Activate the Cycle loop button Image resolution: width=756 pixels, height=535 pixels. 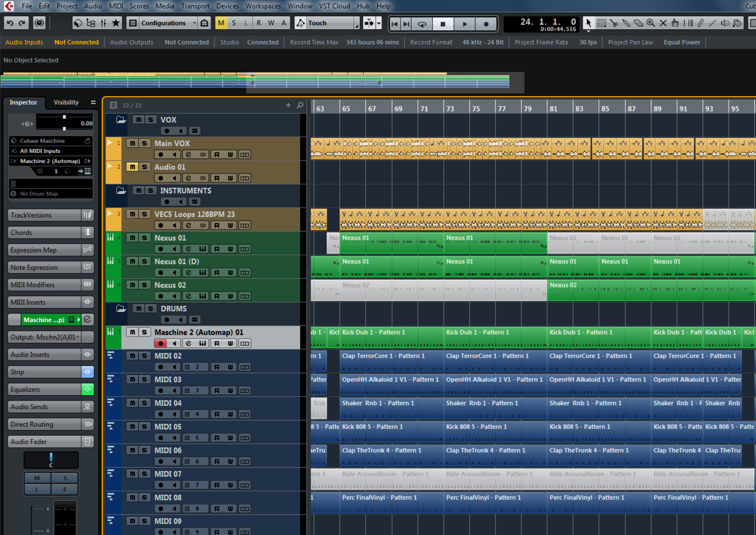click(x=422, y=24)
